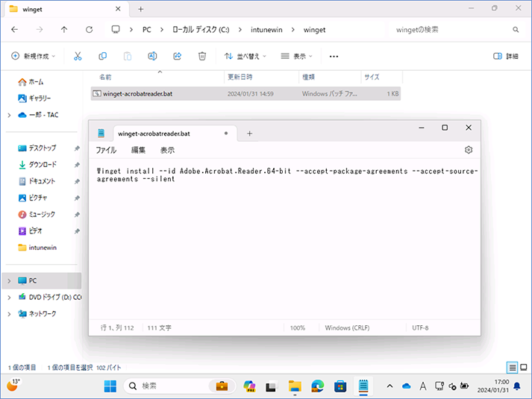Refresh the winget folder view
Viewport: 532px width, 399px height.
pos(90,30)
